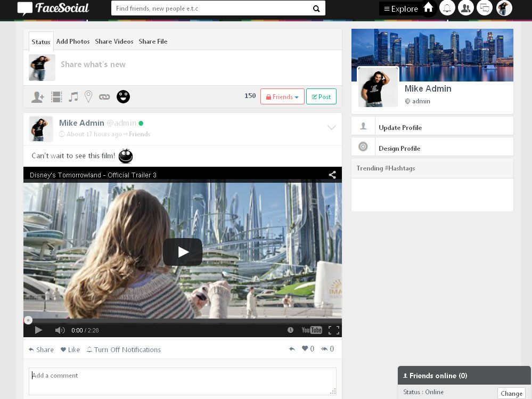Select the Status tab
Viewport: 532px width, 399px height.
click(41, 42)
